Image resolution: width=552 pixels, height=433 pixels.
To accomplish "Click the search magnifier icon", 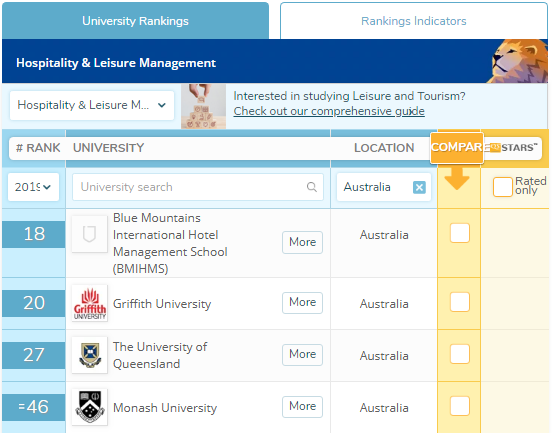I will [312, 187].
